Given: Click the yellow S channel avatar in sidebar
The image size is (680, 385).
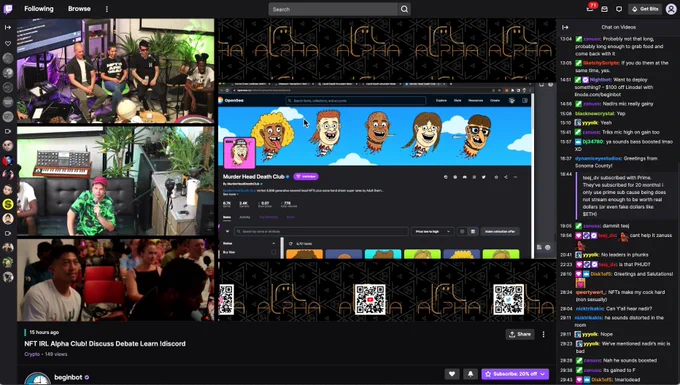Looking at the screenshot, I should click(8, 204).
